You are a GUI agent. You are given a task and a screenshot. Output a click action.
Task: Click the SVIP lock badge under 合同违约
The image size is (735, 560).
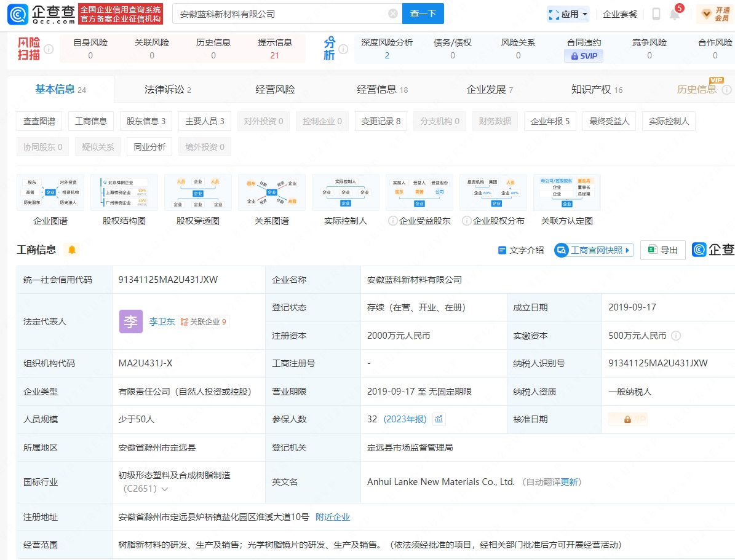coord(584,56)
